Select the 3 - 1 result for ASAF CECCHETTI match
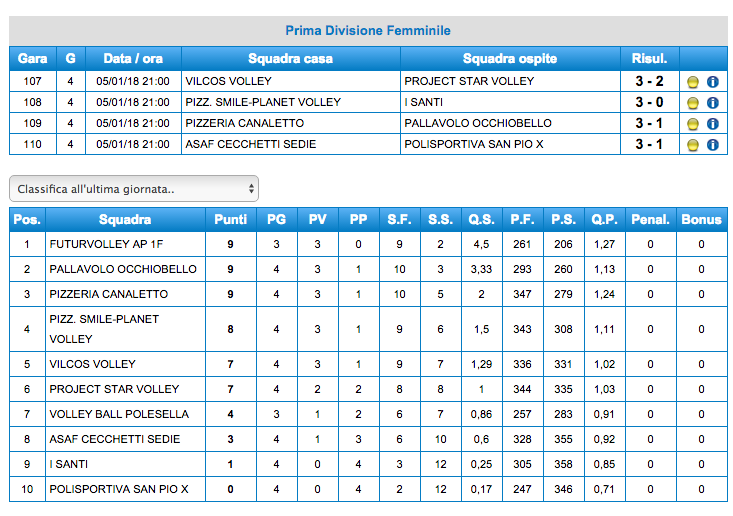This screenshot has width=733, height=516. (x=649, y=144)
